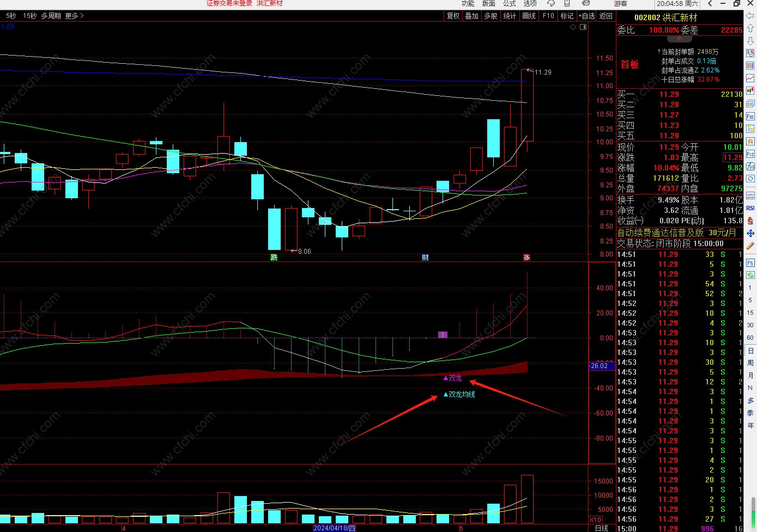Click the 叠加 overlay button
The height and width of the screenshot is (532, 757).
point(472,16)
